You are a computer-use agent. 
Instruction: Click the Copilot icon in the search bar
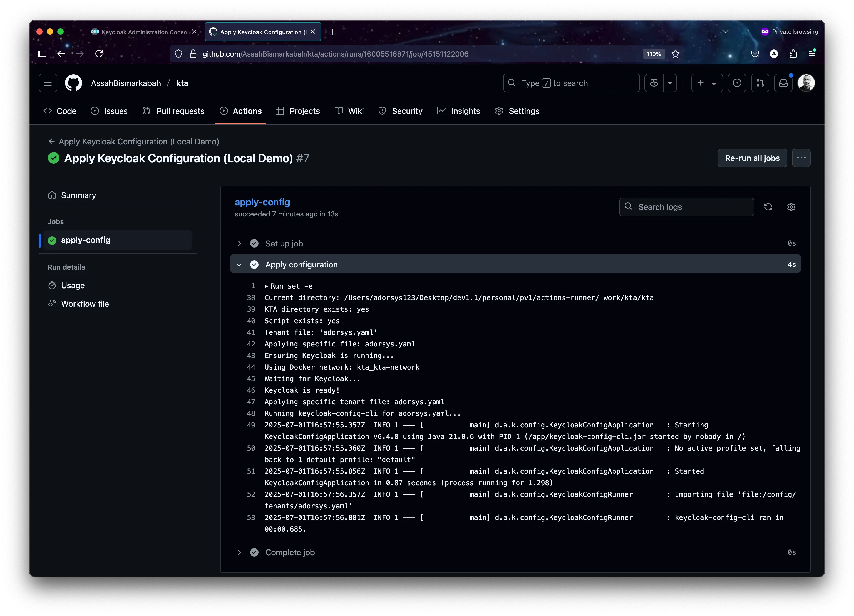(654, 83)
